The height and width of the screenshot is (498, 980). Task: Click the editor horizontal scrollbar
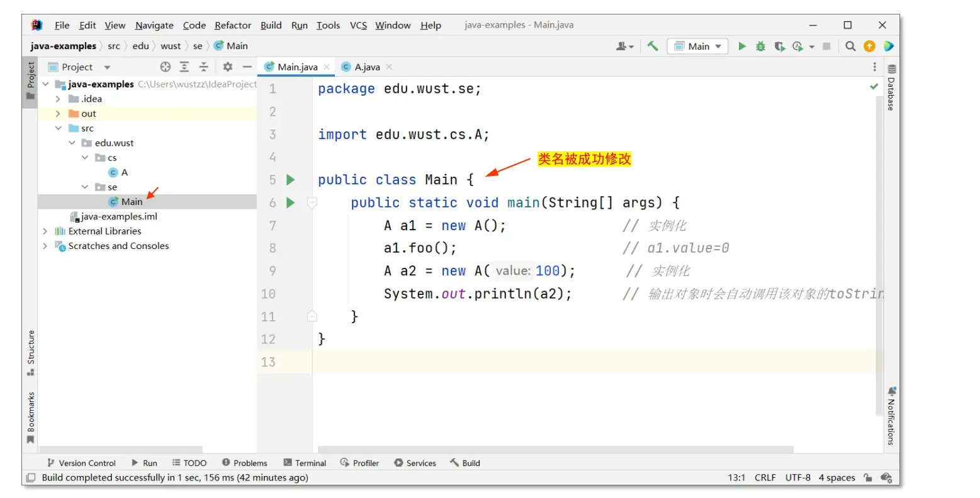[556, 450]
